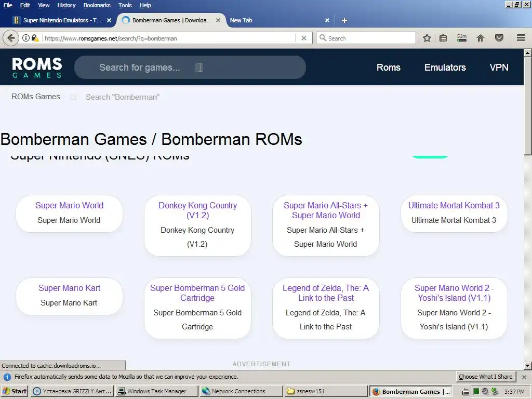The width and height of the screenshot is (532, 399).
Task: Close the New Tab tab
Action: [327, 20]
